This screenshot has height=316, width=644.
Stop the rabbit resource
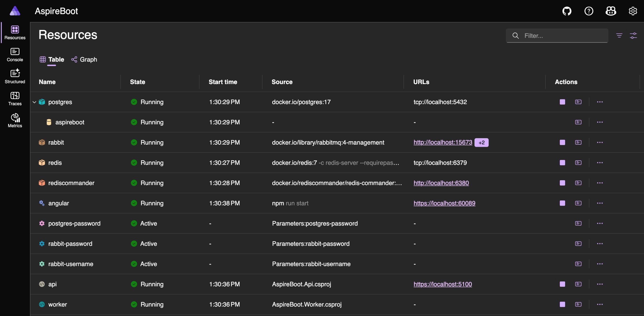coord(562,142)
